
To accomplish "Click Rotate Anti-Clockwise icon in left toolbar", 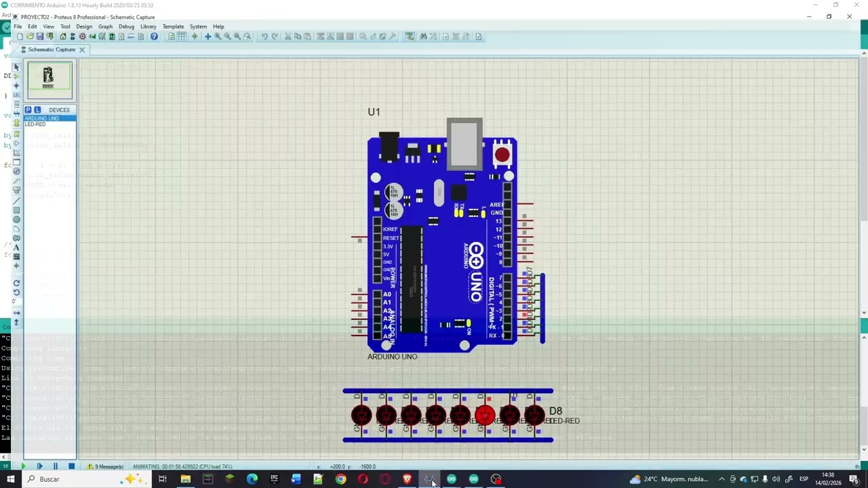I will [16, 293].
